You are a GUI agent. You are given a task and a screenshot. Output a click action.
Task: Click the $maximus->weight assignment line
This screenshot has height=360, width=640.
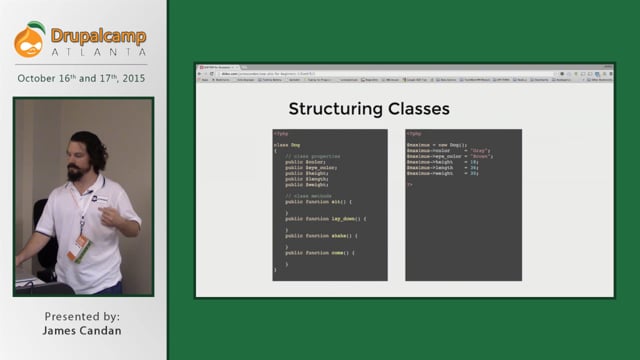pos(442,173)
